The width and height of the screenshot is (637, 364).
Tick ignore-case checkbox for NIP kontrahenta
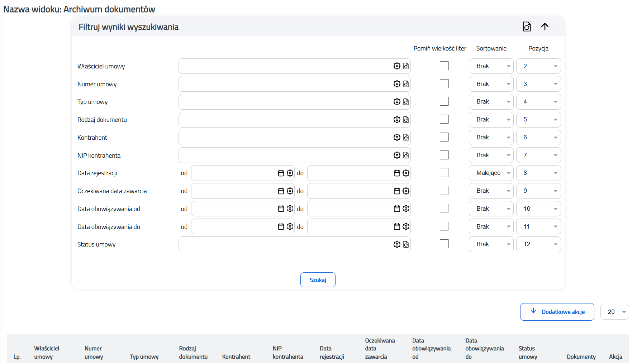pyautogui.click(x=444, y=155)
